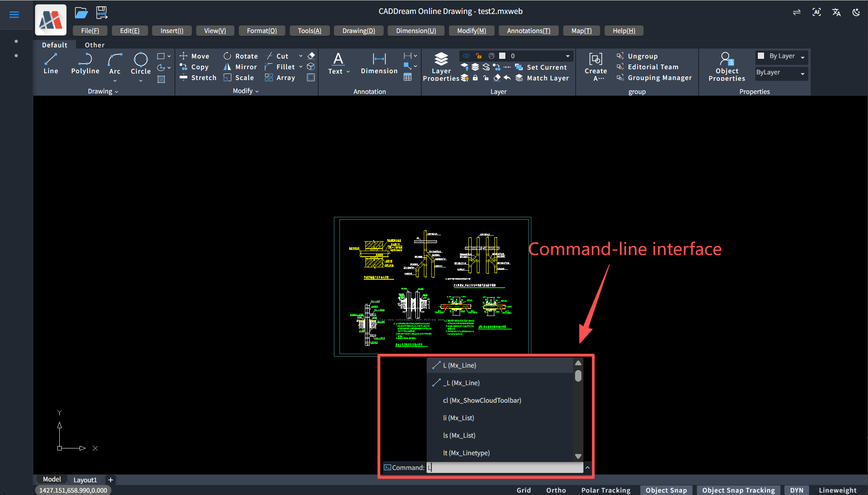Click the Set Current layer button
The height and width of the screenshot is (495, 868).
541,67
